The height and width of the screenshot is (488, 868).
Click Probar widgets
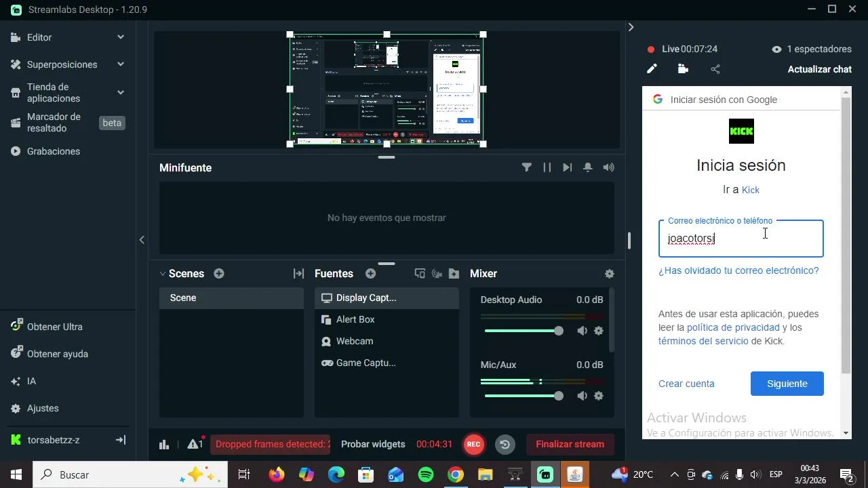373,444
